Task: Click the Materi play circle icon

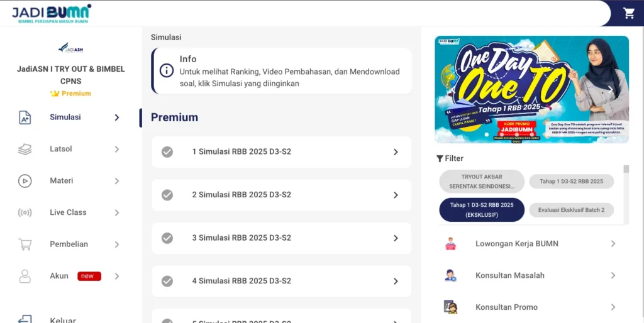Action: pos(25,180)
